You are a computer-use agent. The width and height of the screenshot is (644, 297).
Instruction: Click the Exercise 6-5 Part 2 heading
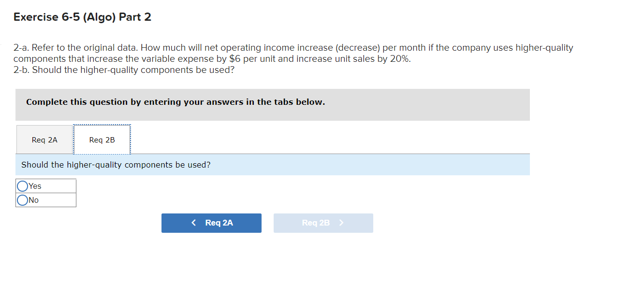pyautogui.click(x=82, y=17)
